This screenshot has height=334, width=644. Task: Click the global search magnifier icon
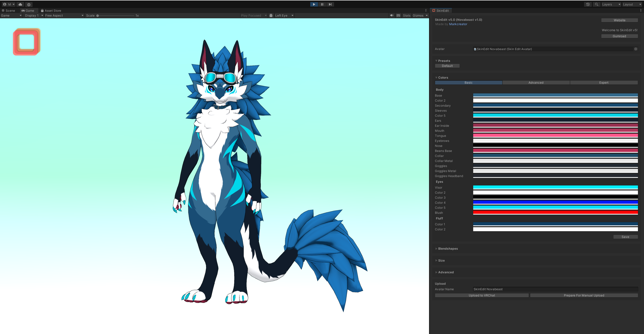pyautogui.click(x=597, y=4)
